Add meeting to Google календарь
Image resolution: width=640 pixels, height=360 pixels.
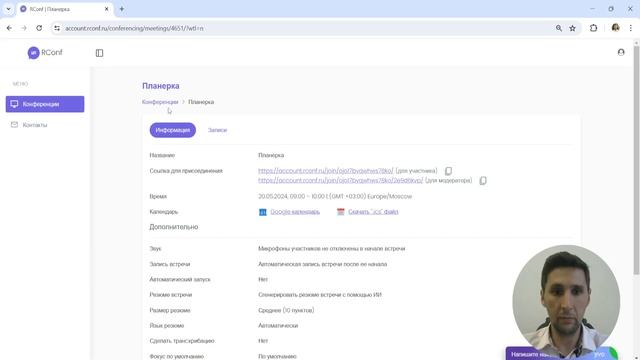click(x=295, y=212)
